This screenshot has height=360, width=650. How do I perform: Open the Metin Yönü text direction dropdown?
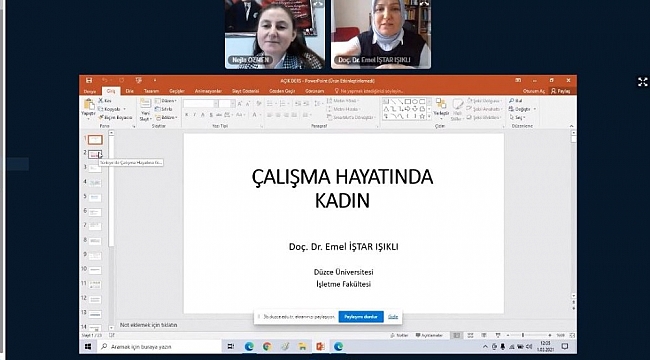pyautogui.click(x=342, y=101)
